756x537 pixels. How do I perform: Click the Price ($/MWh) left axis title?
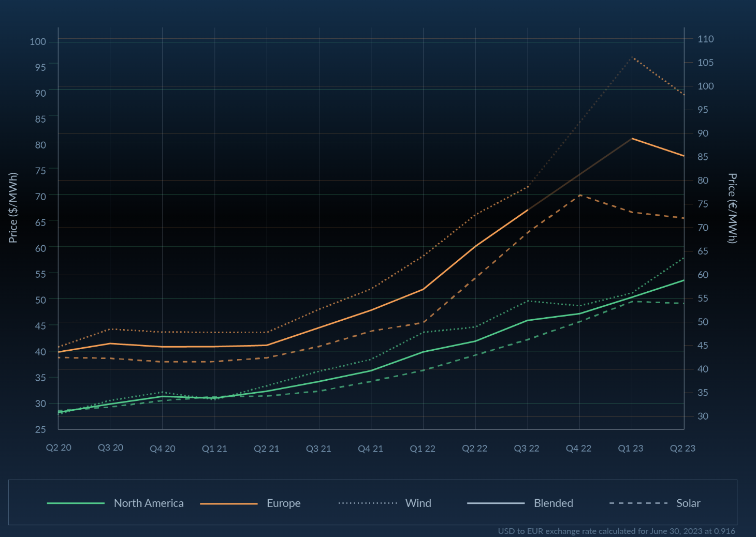[x=13, y=208]
